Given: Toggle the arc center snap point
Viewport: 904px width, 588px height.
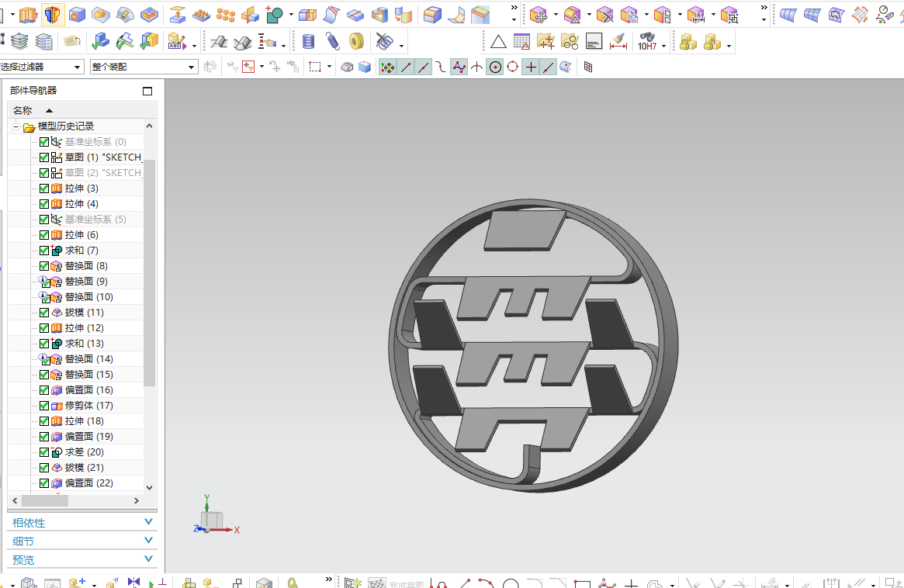Looking at the screenshot, I should click(x=495, y=67).
